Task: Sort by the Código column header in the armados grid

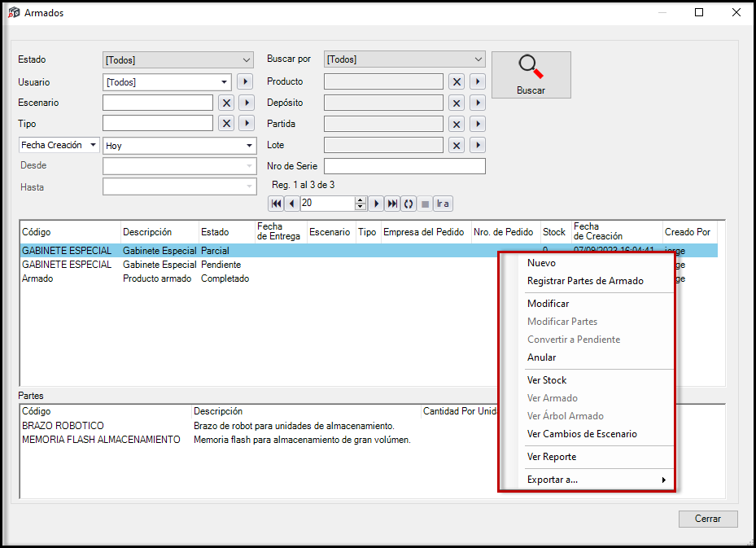Action: tap(70, 232)
